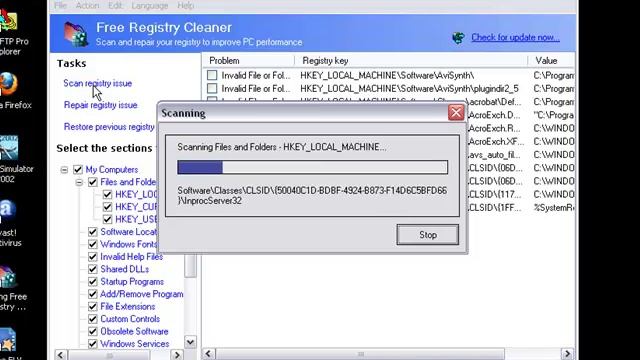The width and height of the screenshot is (640, 360).
Task: Toggle the Custom Controls checkbox
Action: 93,319
